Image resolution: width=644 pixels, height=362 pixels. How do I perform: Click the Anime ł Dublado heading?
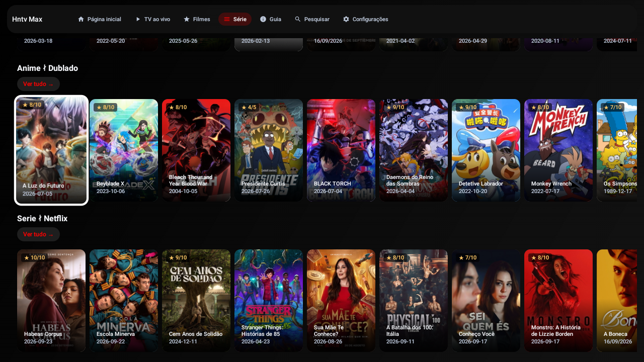47,68
